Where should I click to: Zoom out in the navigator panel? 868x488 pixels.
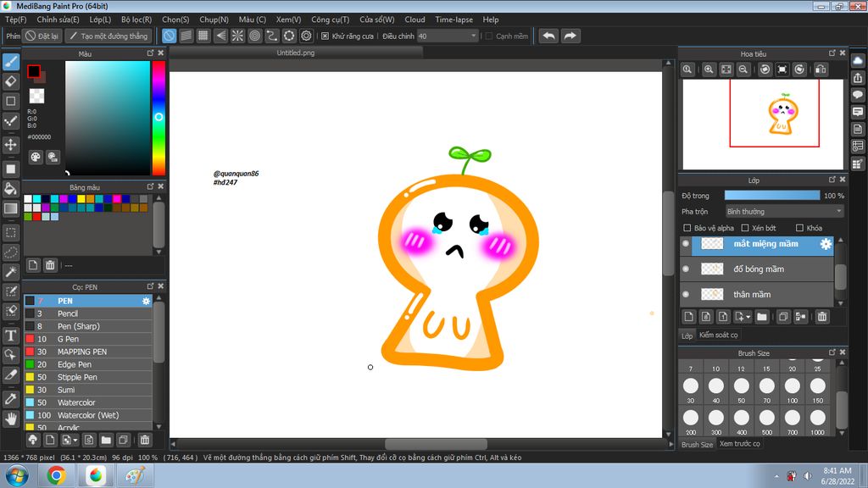click(x=743, y=69)
